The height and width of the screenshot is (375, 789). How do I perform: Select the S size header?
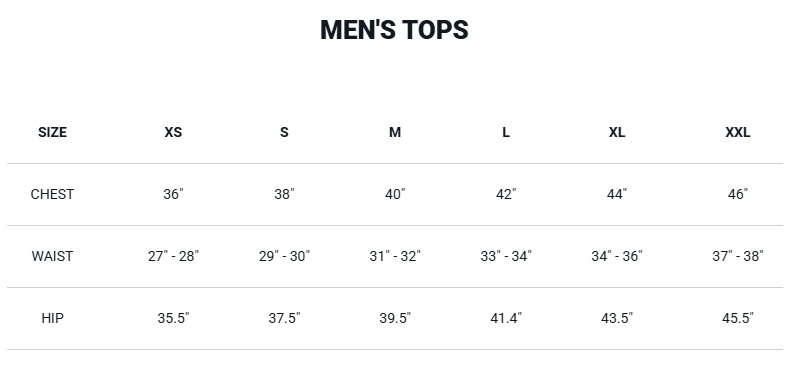tap(284, 132)
